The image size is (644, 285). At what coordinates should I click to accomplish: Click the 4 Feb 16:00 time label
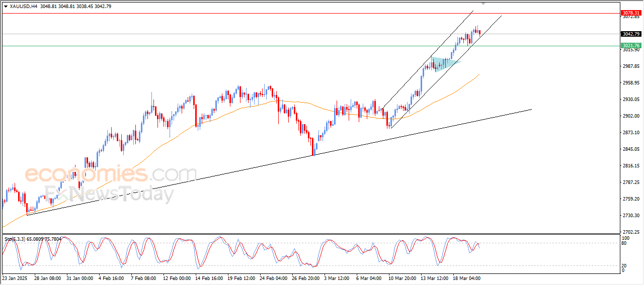tap(111, 277)
